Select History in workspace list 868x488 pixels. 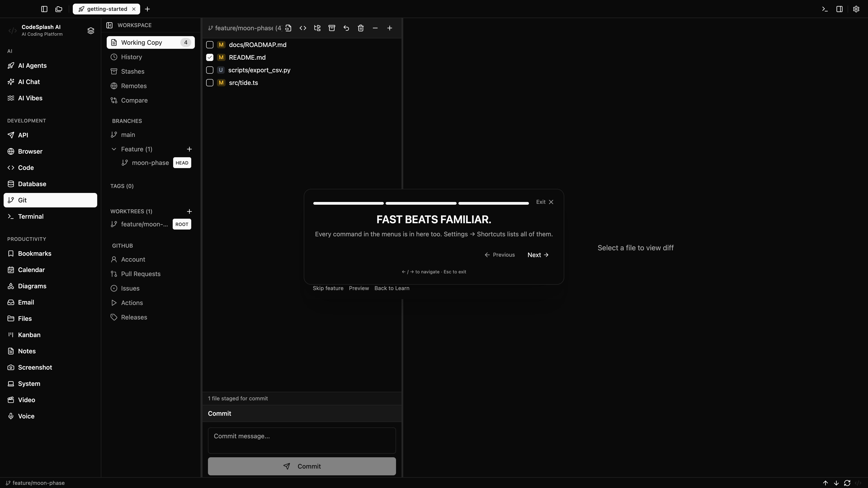(x=151, y=57)
